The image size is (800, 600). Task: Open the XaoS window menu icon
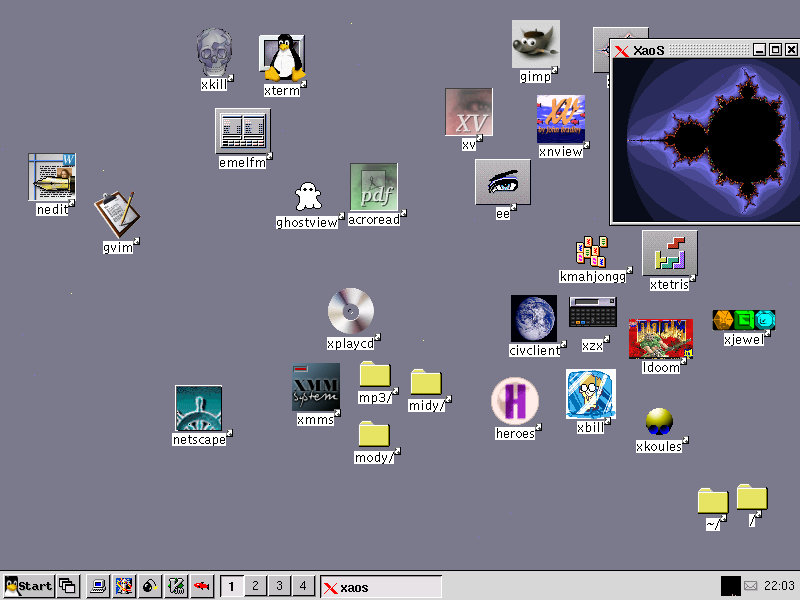(621, 50)
